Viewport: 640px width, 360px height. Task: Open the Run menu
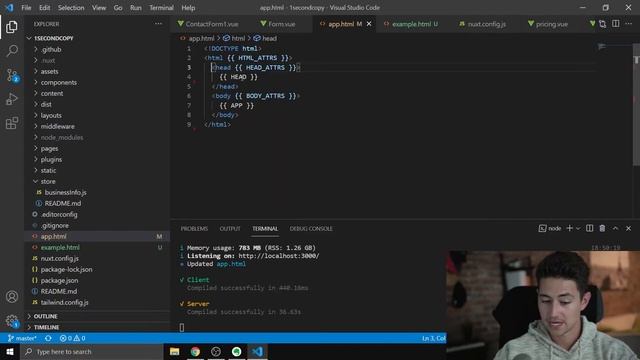click(136, 8)
